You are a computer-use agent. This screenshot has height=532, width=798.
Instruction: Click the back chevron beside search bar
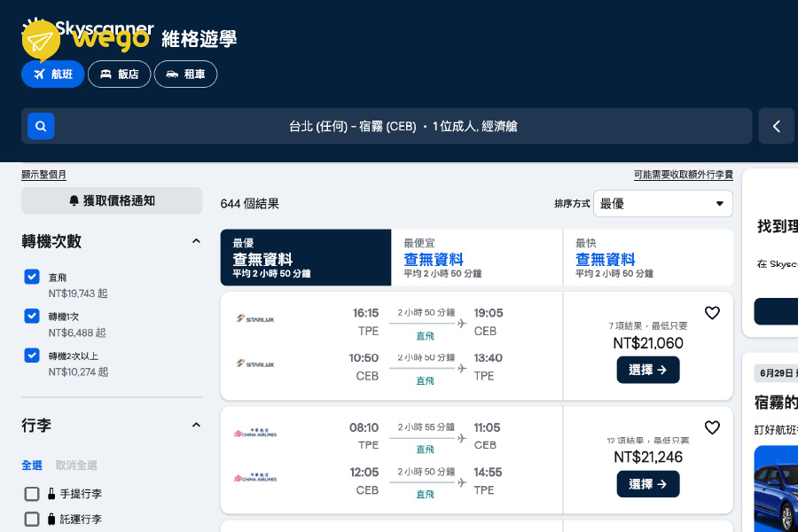pyautogui.click(x=777, y=126)
